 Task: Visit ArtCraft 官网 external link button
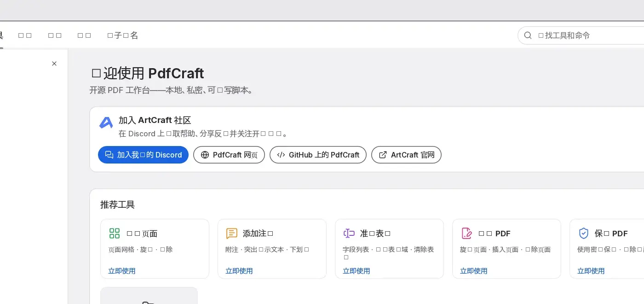click(406, 155)
